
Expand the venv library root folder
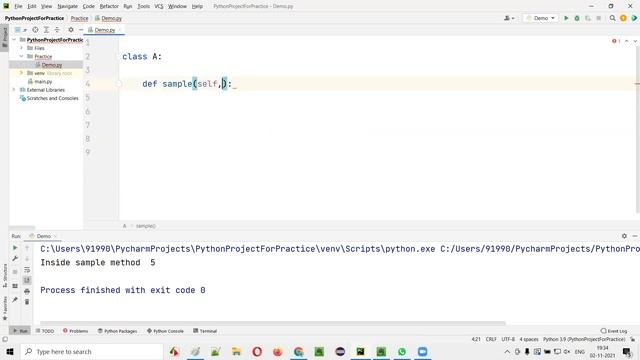pos(21,73)
